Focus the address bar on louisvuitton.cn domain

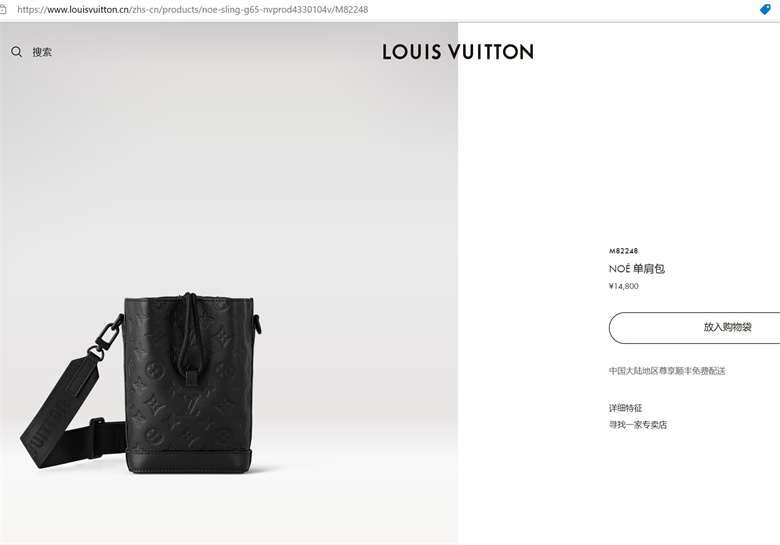88,9
